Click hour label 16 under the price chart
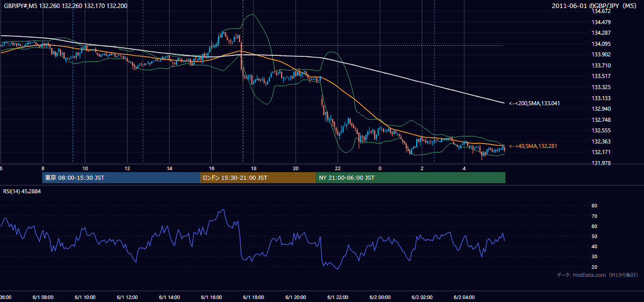Screen dimensions: 644x302 pos(212,169)
